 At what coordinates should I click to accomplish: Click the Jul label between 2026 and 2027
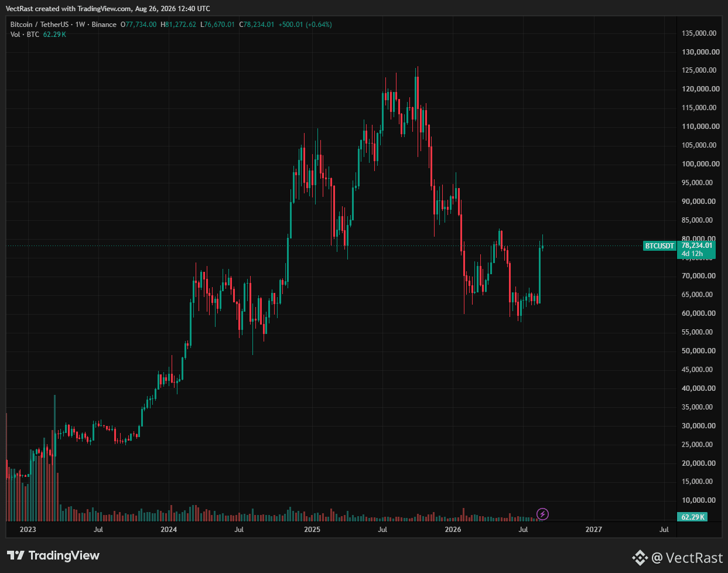pyautogui.click(x=524, y=530)
